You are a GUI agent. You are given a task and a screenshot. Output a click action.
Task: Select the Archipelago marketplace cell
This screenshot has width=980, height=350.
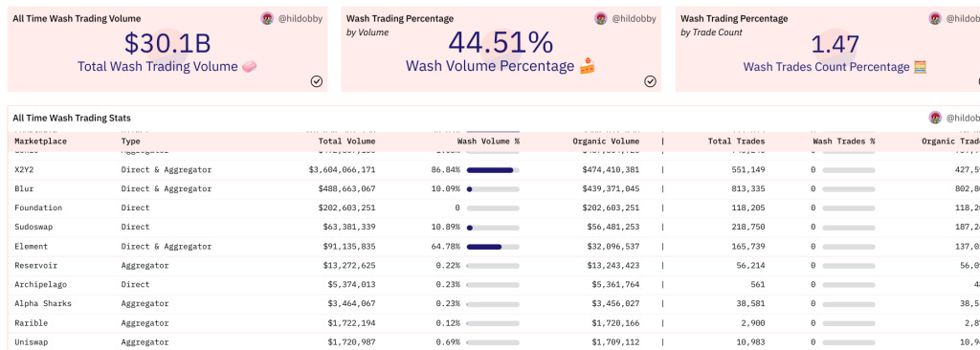click(x=40, y=284)
